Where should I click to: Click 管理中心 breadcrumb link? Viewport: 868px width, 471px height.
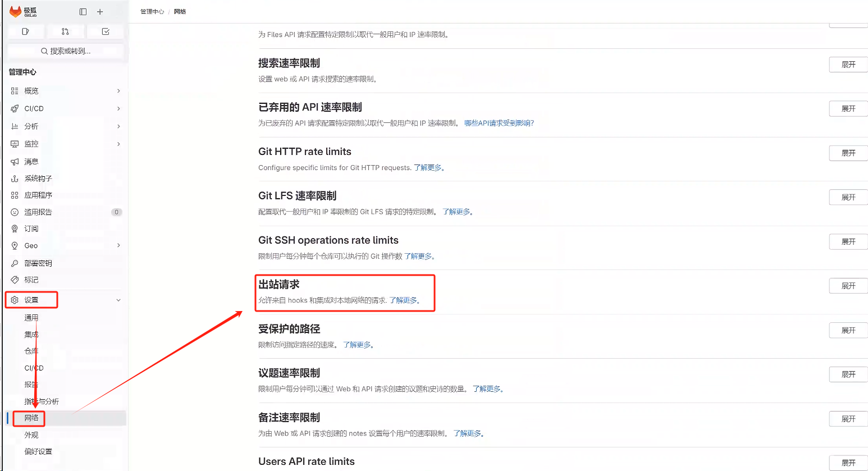152,12
